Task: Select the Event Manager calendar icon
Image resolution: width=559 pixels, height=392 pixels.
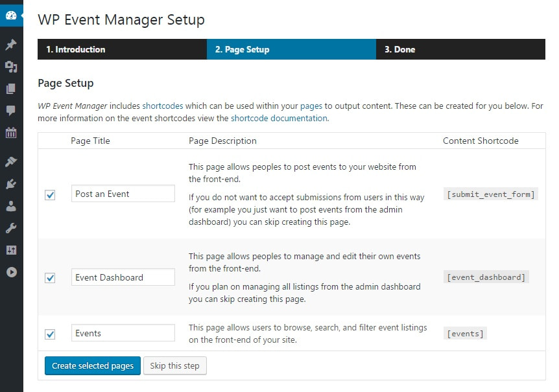Action: coord(11,131)
